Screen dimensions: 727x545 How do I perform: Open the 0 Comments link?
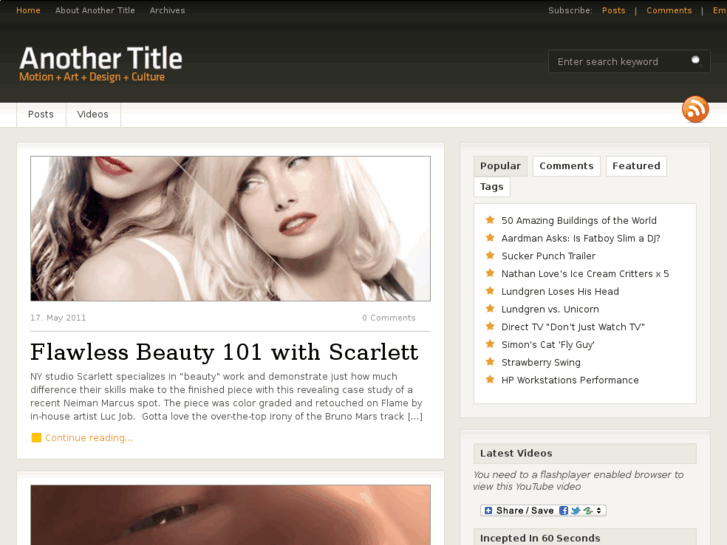[x=389, y=318]
